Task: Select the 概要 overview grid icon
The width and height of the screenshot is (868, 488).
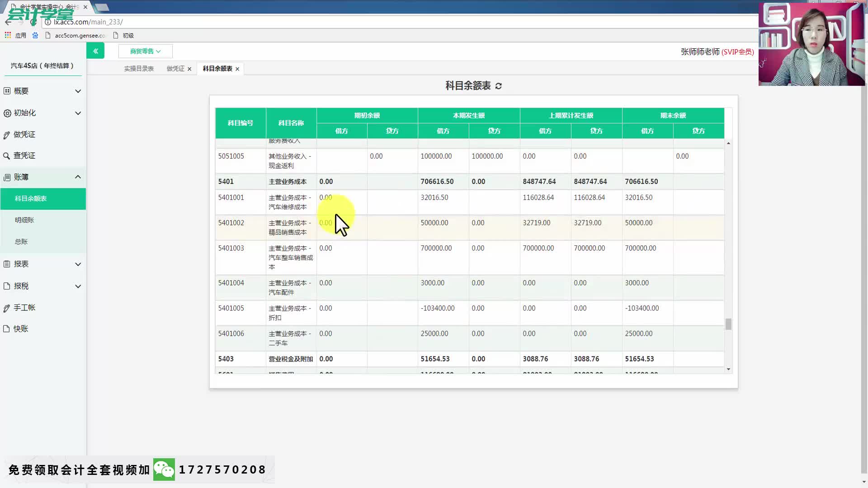Action: pyautogui.click(x=7, y=91)
